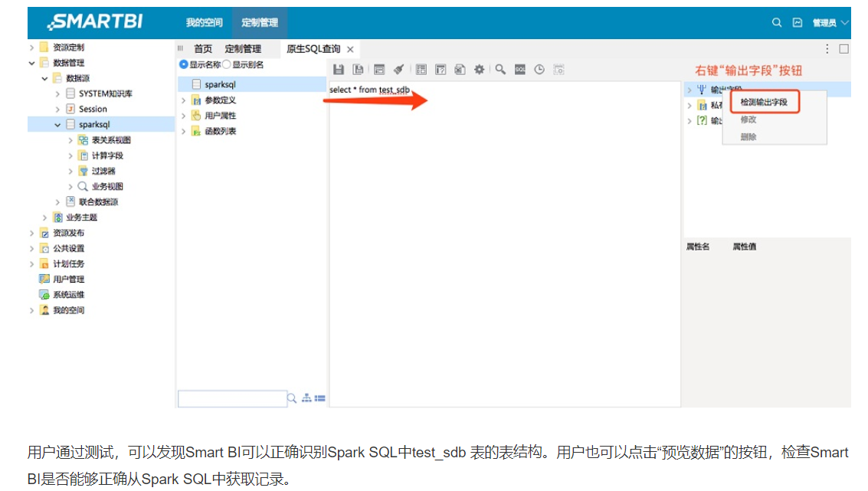The image size is (868, 491).
Task: Click the magnifier preview data icon in toolbar
Action: click(500, 69)
